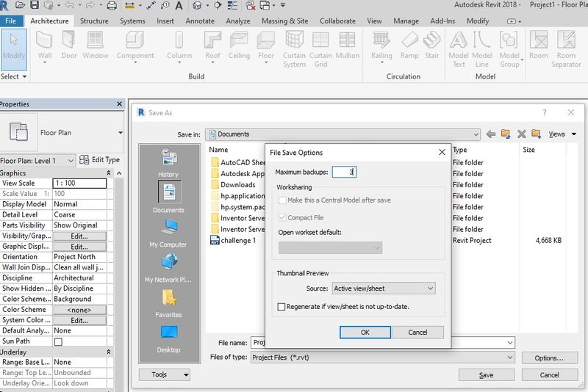The height and width of the screenshot is (392, 588).
Task: Select the Railing tool
Action: pyautogui.click(x=381, y=46)
